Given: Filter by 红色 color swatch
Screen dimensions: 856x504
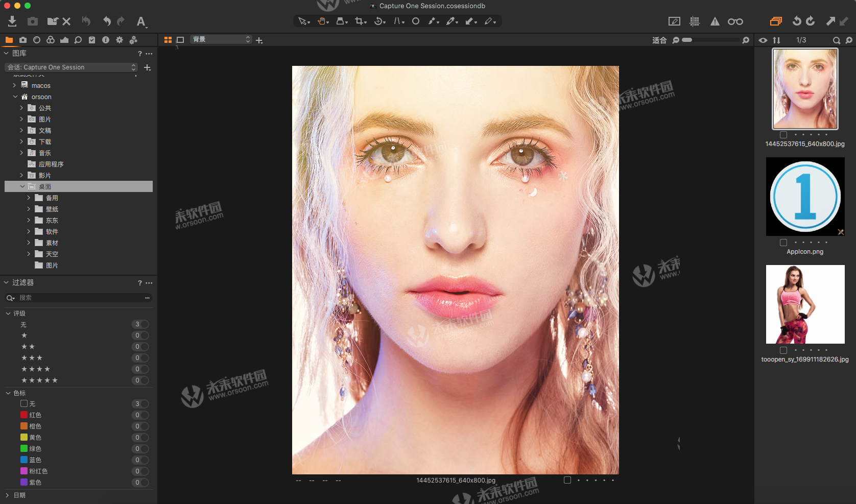Looking at the screenshot, I should coord(24,415).
